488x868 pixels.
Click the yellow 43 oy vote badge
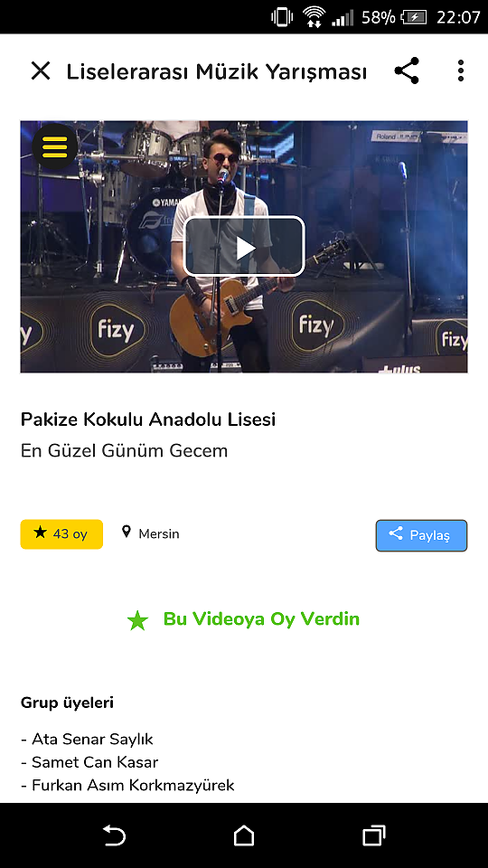[61, 534]
